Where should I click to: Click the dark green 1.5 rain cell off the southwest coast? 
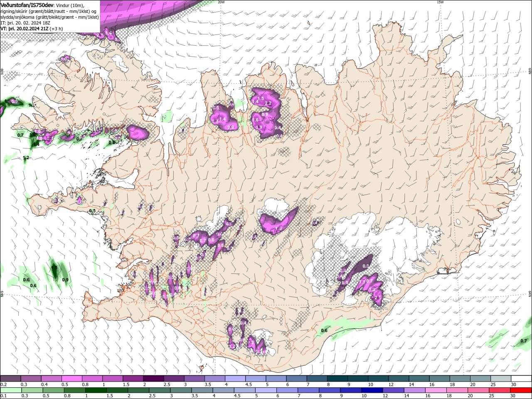[54, 268]
